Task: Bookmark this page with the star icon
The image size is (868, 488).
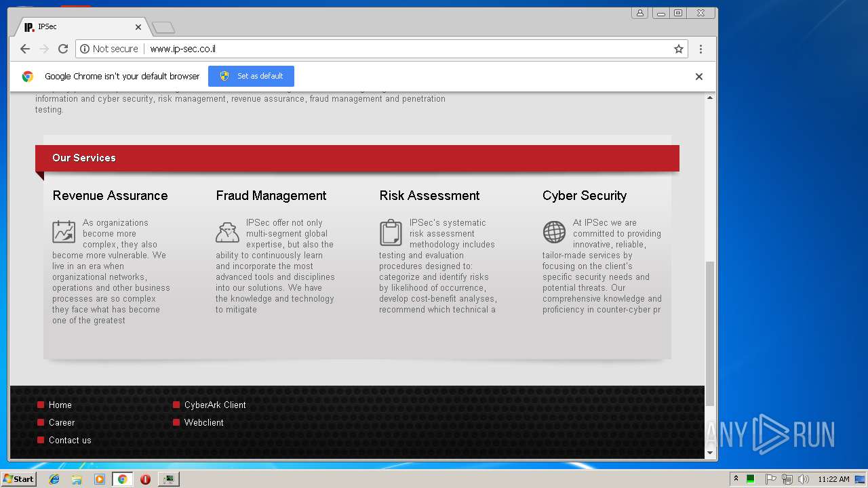Action: 678,49
